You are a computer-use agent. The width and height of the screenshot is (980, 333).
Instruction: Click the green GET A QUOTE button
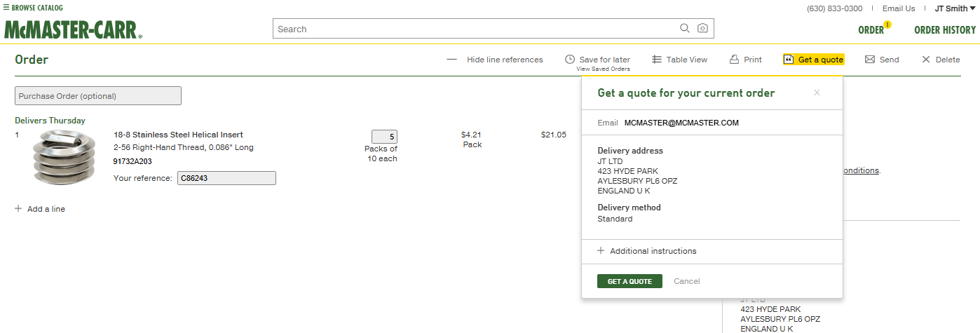pyautogui.click(x=629, y=281)
